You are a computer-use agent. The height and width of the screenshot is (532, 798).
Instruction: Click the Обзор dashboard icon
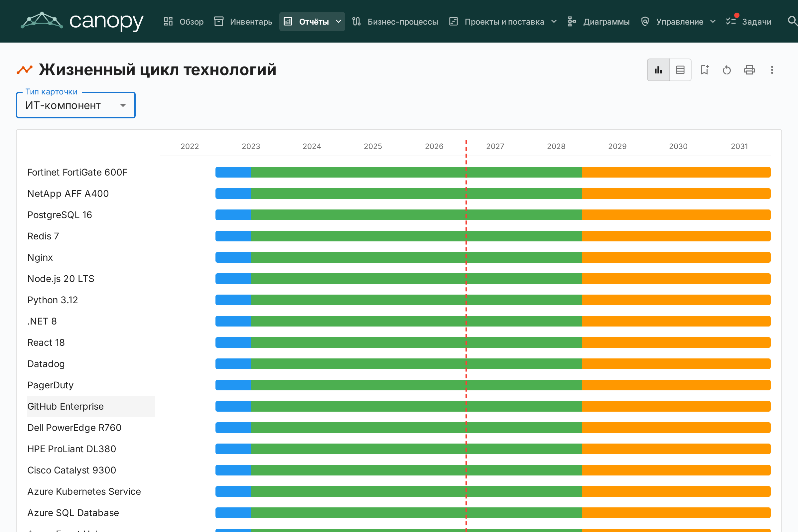click(x=168, y=22)
